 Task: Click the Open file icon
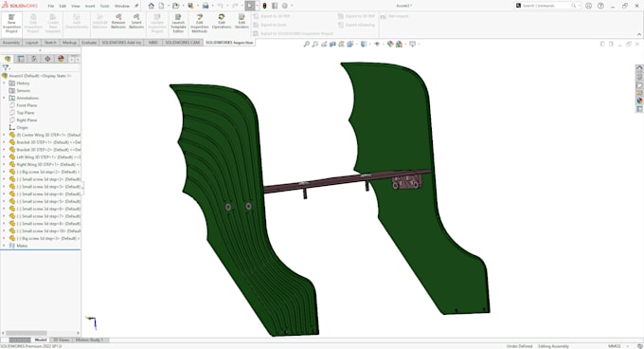click(x=175, y=6)
